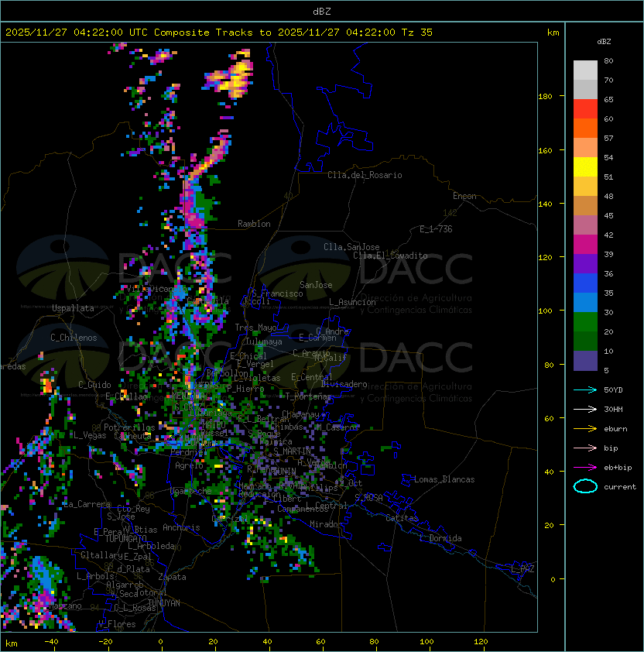Click the 'Uspallata' place label
644x652 pixels.
coord(73,308)
